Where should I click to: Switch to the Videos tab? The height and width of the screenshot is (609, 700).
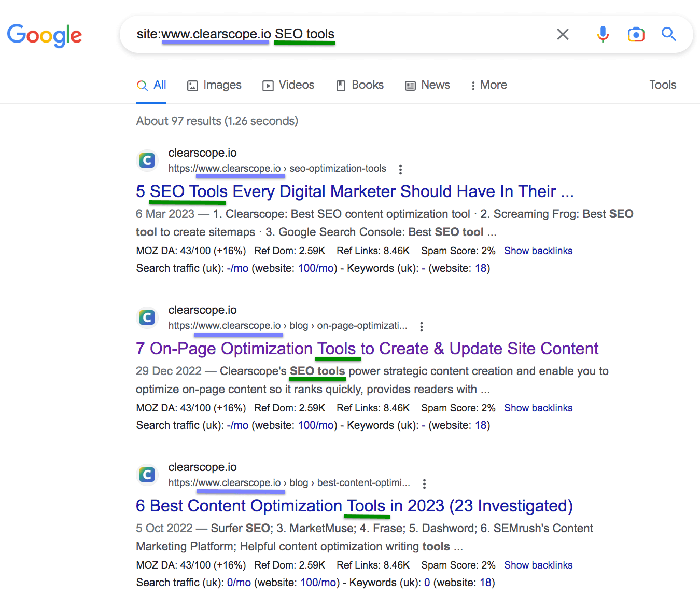(x=288, y=85)
